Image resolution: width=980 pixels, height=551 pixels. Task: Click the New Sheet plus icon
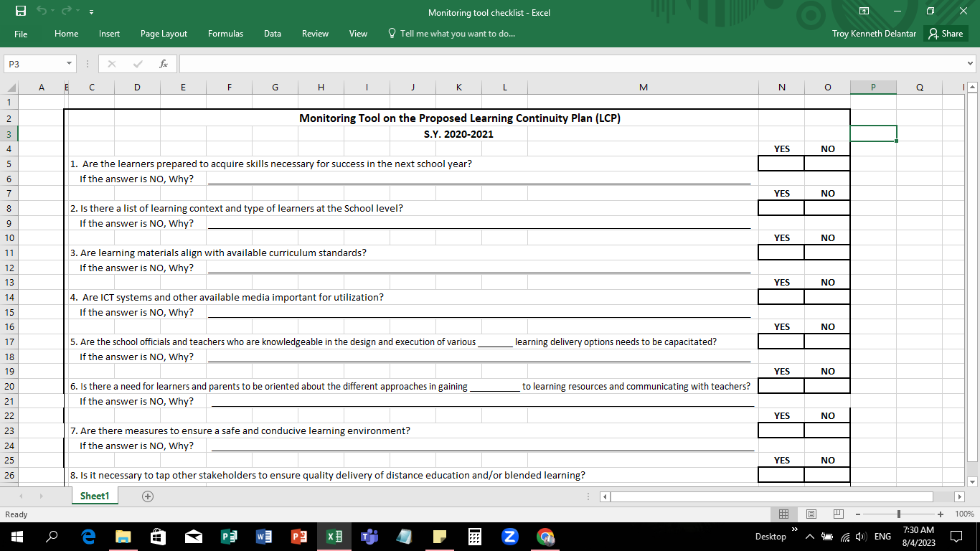tap(148, 496)
